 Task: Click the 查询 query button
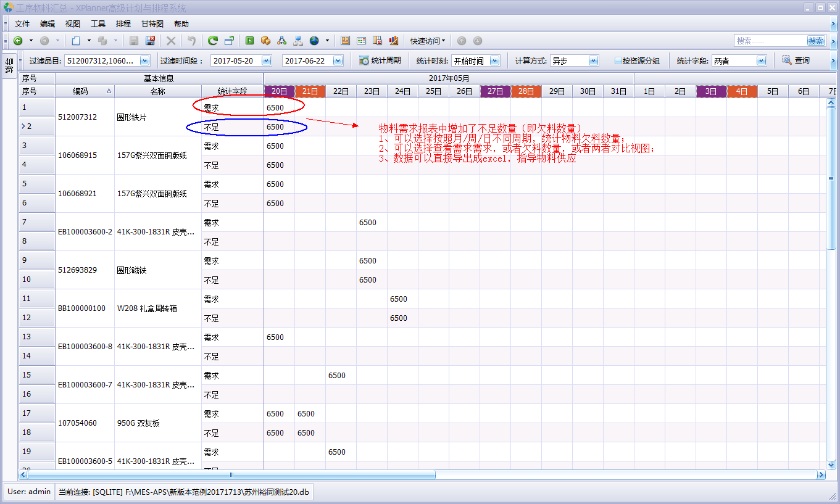click(796, 60)
